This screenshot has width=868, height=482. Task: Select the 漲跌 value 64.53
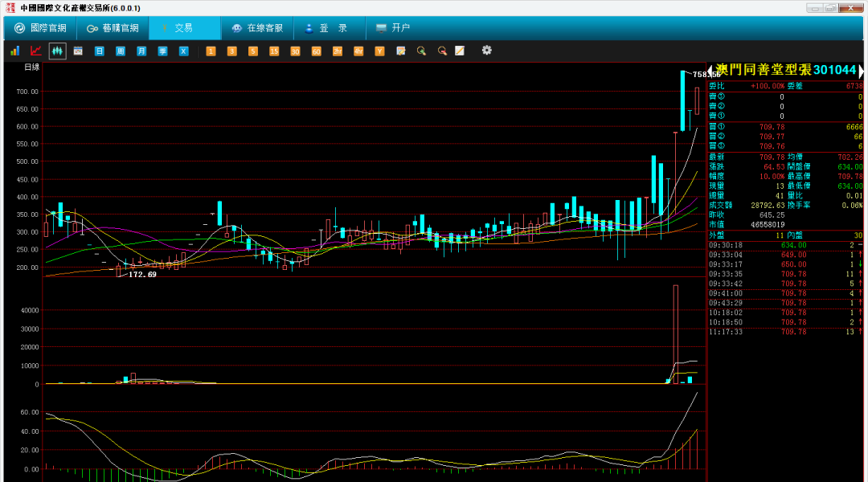(774, 166)
